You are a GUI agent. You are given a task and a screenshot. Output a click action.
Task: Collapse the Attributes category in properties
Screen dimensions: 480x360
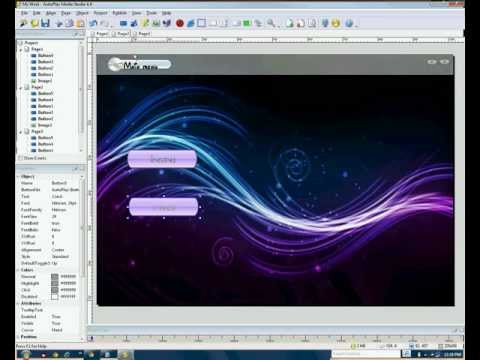19,303
